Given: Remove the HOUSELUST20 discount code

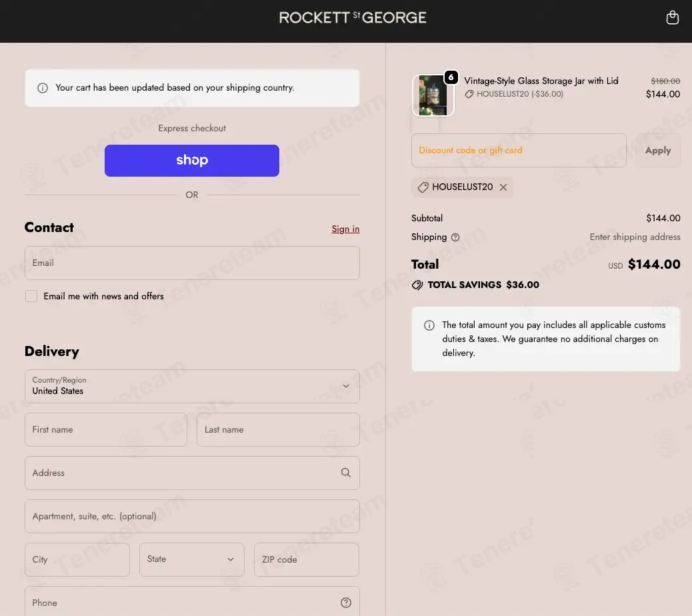Looking at the screenshot, I should point(503,187).
